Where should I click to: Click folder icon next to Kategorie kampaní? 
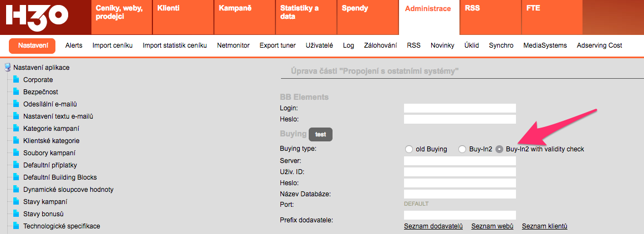[16, 129]
